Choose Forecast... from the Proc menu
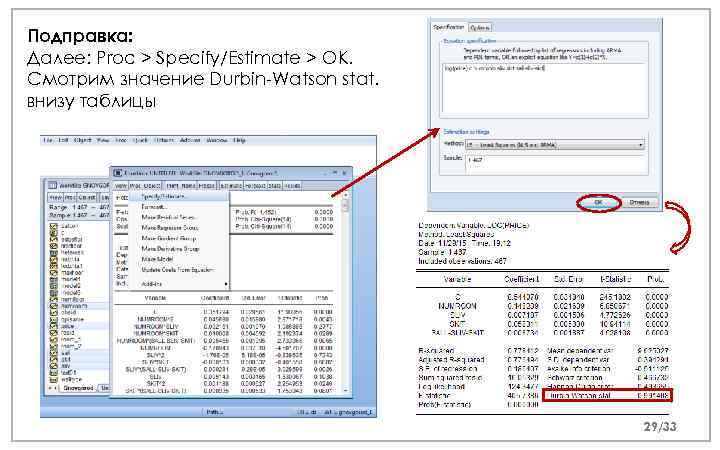This screenshot has width=720, height=450. click(154, 207)
